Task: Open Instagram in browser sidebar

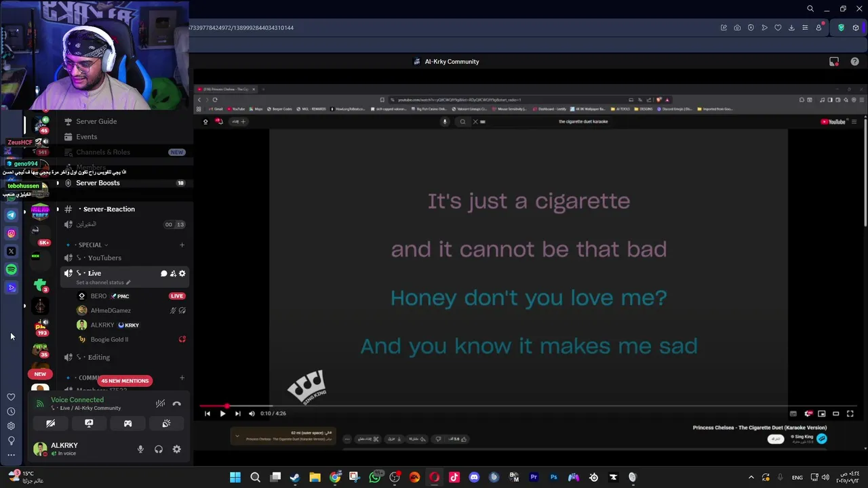Action: point(11,233)
